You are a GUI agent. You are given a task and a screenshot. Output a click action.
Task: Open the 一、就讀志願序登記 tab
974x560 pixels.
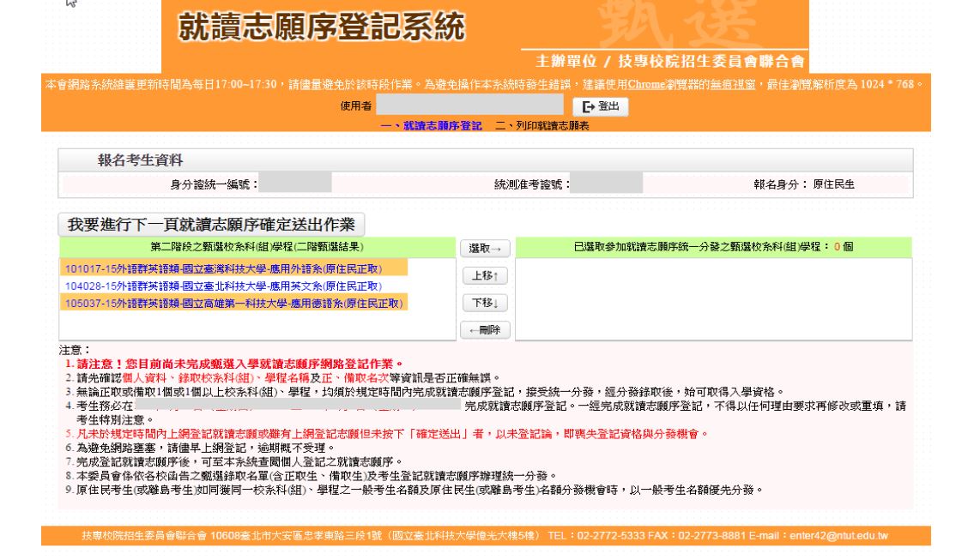coord(431,125)
